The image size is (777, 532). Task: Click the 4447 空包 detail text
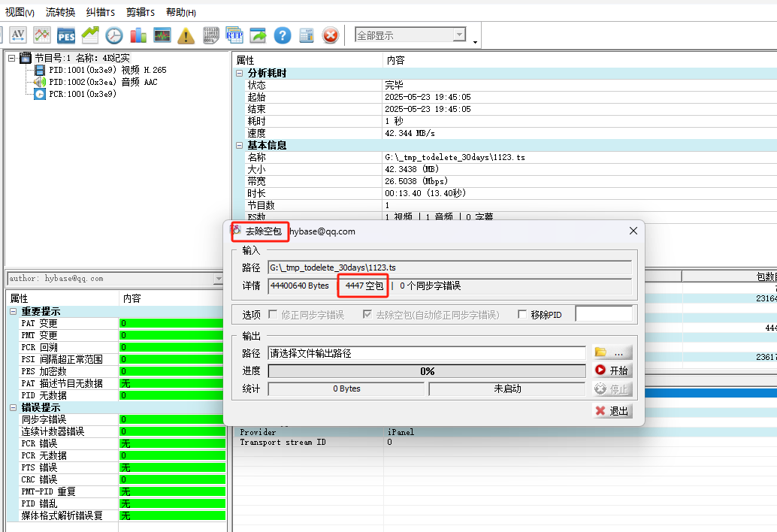[x=364, y=286]
